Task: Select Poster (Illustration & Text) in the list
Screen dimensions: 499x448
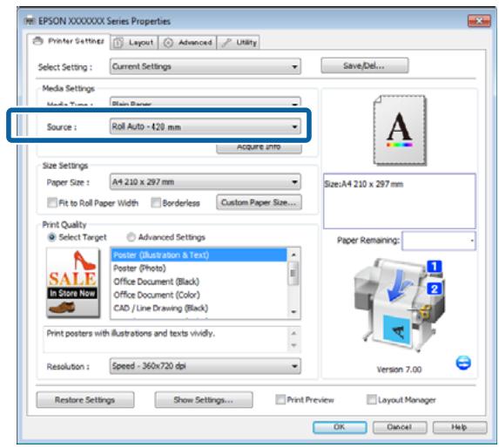Action: click(x=199, y=255)
